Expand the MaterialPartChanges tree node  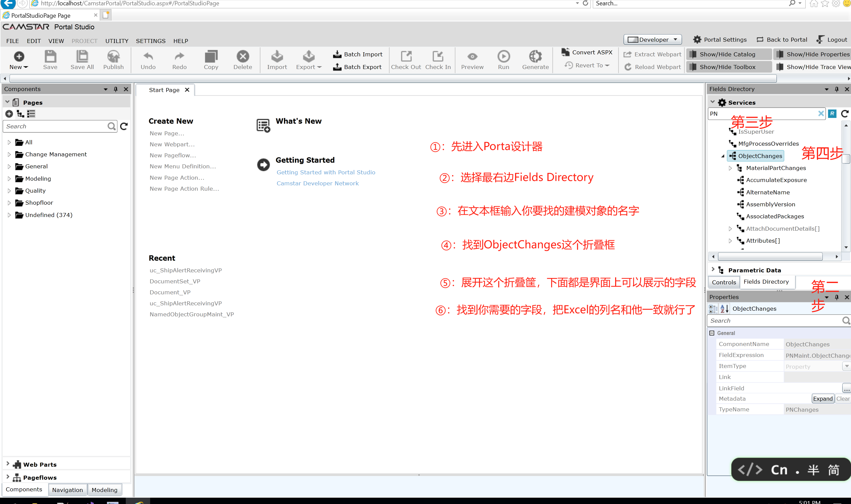click(x=730, y=168)
